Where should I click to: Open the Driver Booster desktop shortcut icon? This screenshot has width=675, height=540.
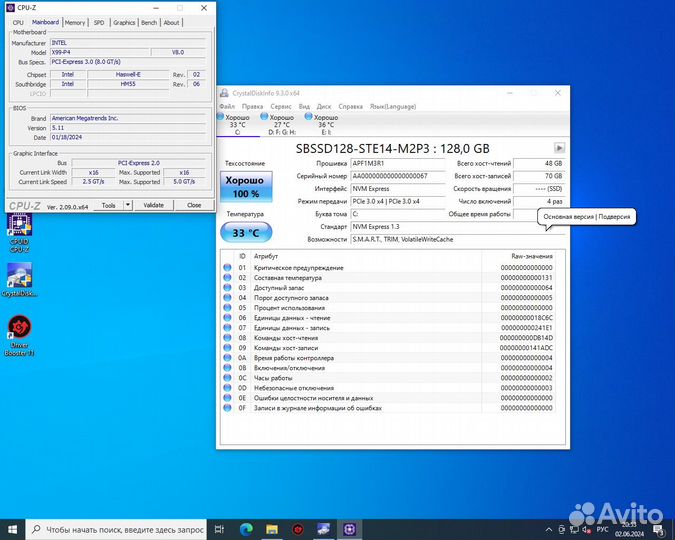pos(19,327)
